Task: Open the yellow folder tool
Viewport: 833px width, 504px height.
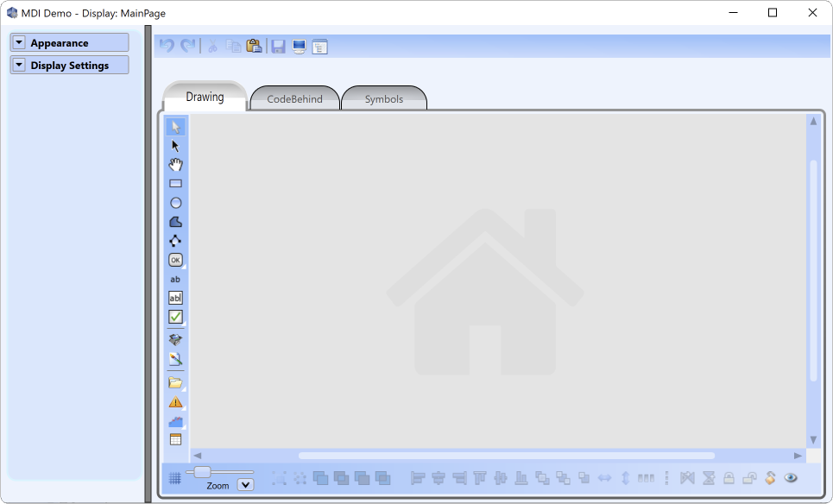Action: click(175, 382)
